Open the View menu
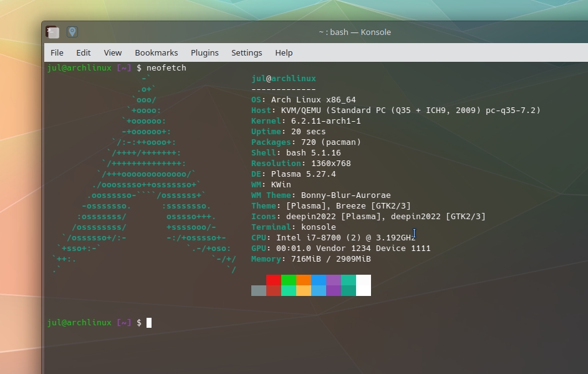 tap(113, 53)
